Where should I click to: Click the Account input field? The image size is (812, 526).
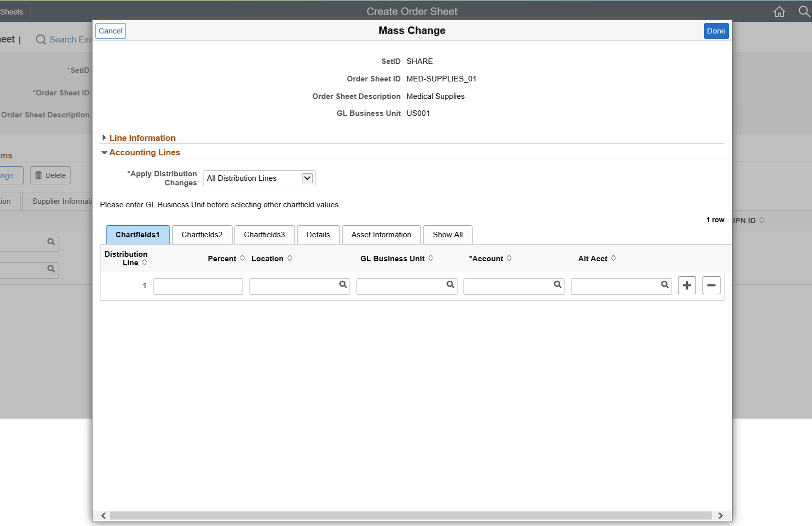tap(514, 287)
